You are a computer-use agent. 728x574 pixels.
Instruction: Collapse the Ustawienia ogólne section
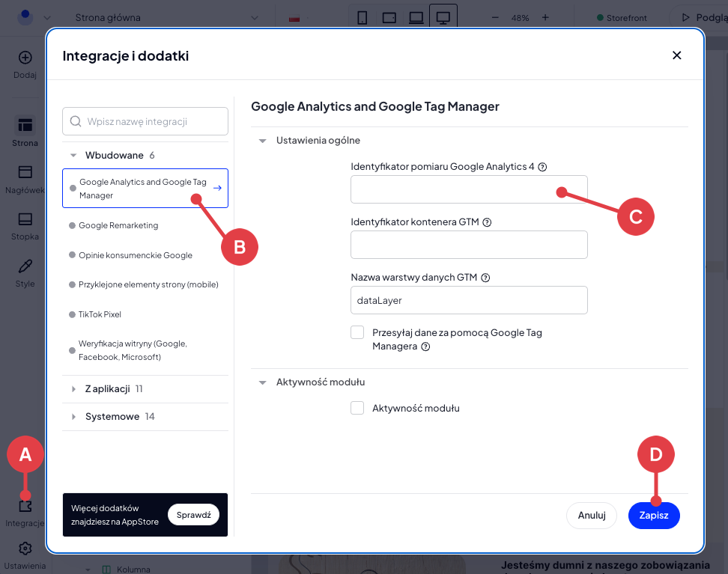click(x=262, y=141)
